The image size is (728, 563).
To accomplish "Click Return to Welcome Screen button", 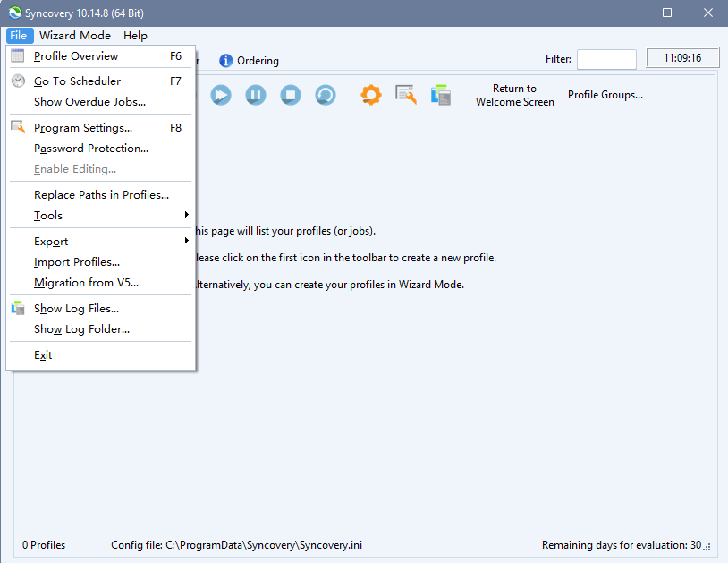I will pos(514,95).
